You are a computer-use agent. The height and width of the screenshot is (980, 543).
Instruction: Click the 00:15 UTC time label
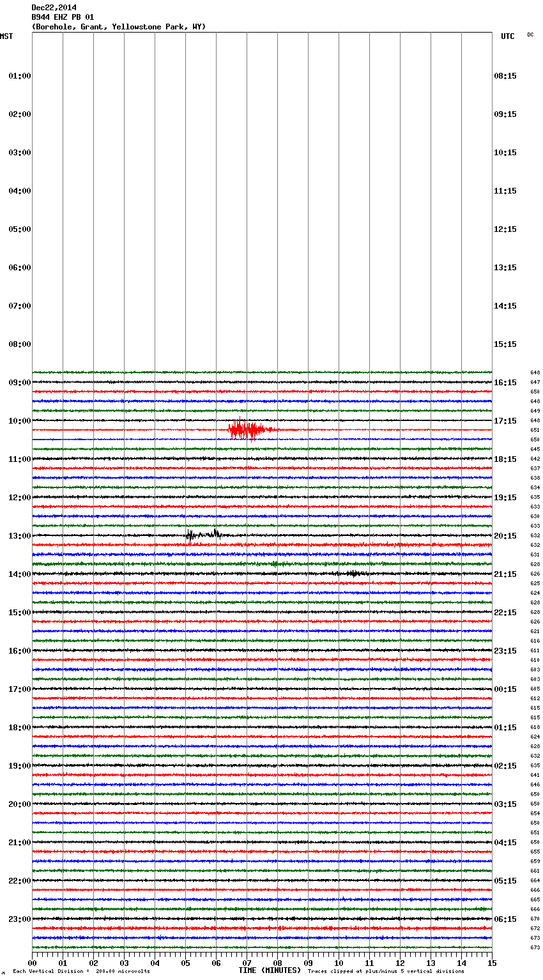(x=505, y=689)
